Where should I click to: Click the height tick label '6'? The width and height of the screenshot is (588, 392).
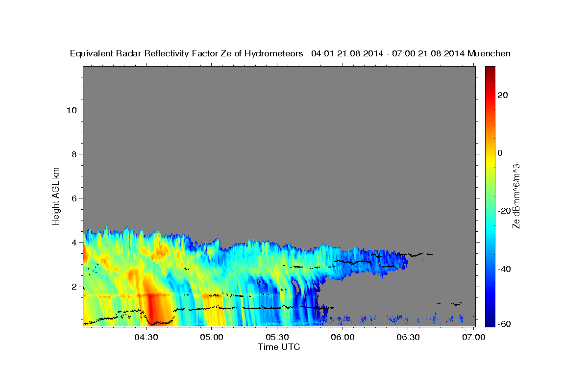point(74,198)
